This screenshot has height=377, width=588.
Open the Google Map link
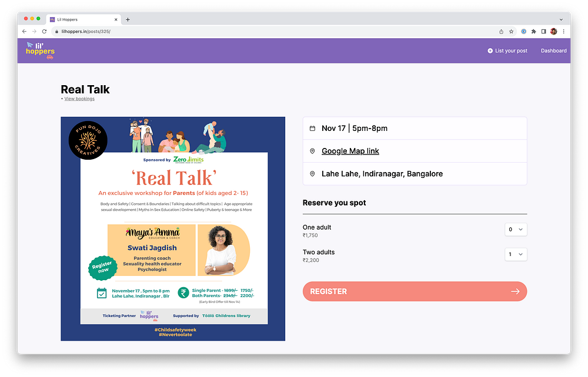[350, 151]
